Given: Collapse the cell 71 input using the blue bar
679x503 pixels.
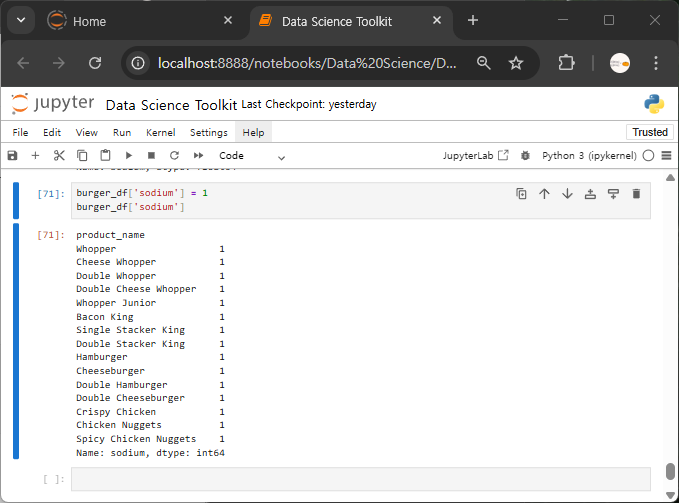Looking at the screenshot, I should 16,200.
